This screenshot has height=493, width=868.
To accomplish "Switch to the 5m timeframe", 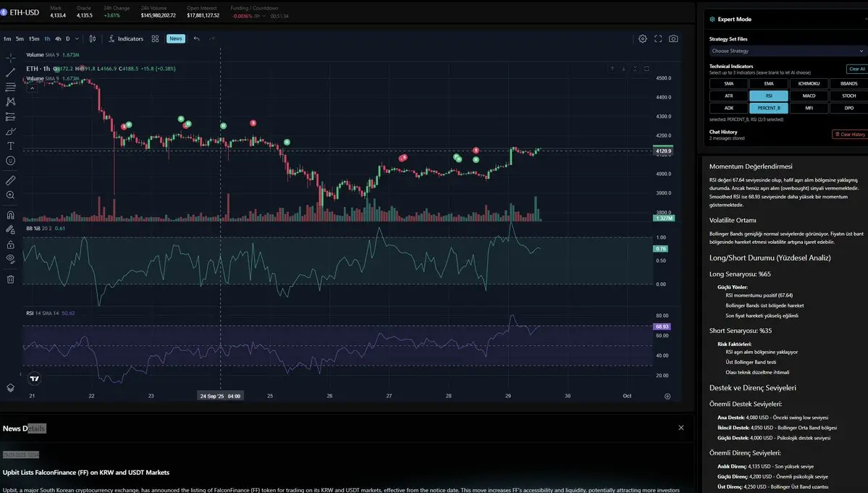I will [x=20, y=39].
